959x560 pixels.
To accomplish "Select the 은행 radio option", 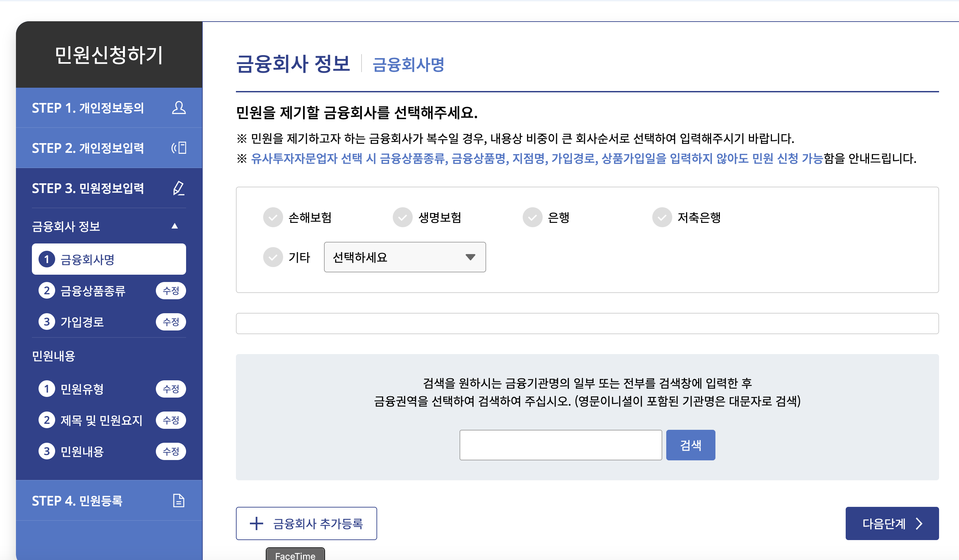I will click(x=532, y=218).
